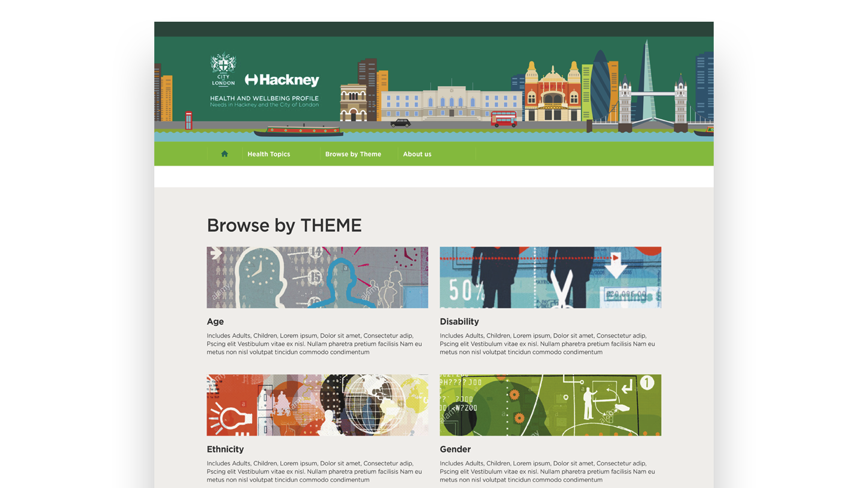Click the green Gender theme thumbnail
This screenshot has width=868, height=488.
[x=550, y=405]
